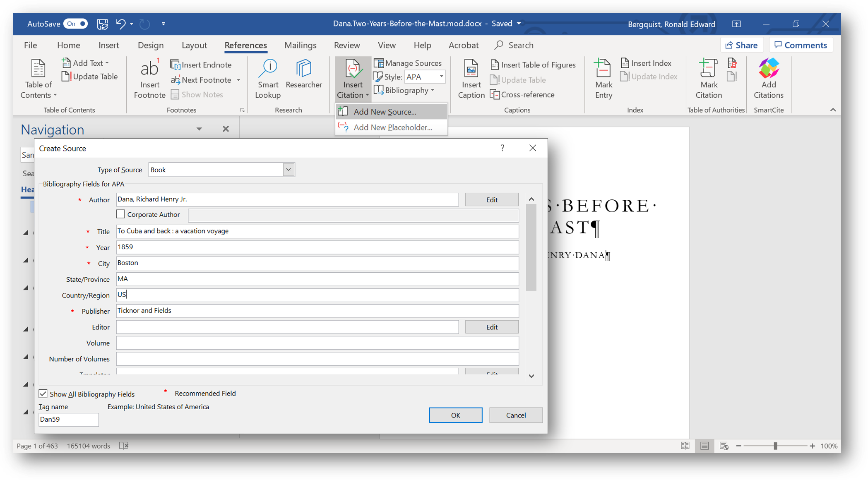Toggle the AutoSave switch
Image resolution: width=868 pixels, height=480 pixels.
[x=76, y=24]
